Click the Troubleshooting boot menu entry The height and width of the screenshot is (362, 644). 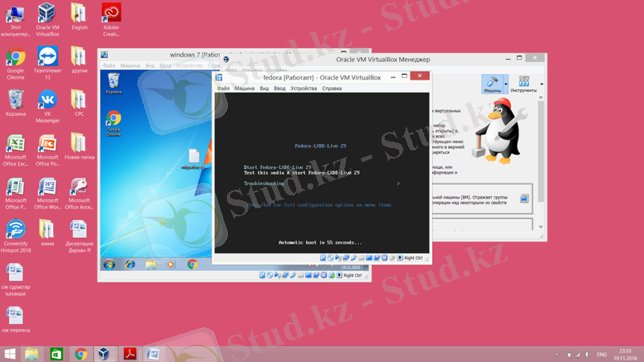pyautogui.click(x=264, y=183)
